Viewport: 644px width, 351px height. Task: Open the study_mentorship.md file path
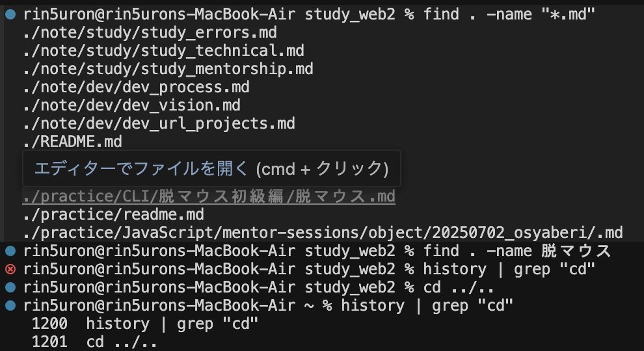click(167, 68)
